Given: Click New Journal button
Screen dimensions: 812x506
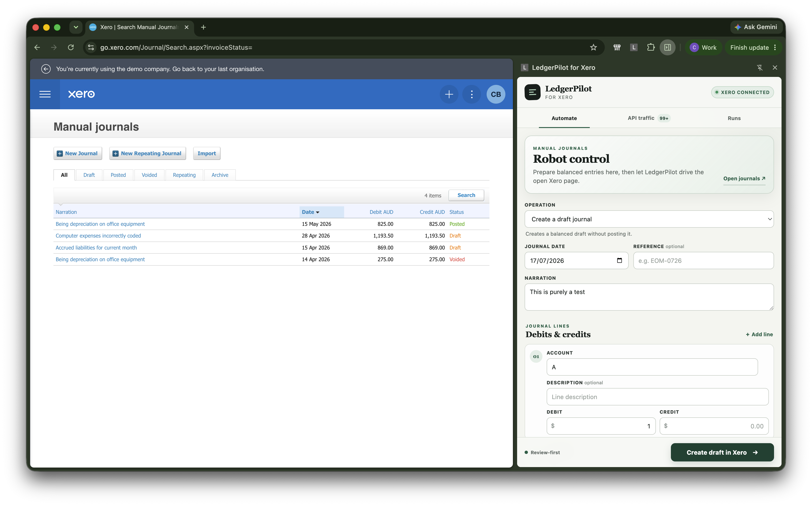Looking at the screenshot, I should (x=78, y=153).
